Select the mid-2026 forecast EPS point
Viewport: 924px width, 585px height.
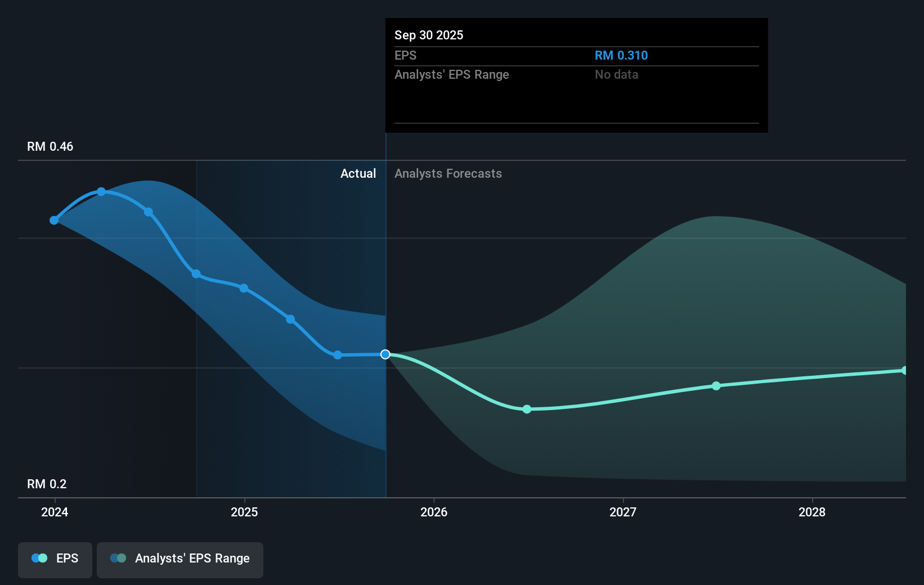[527, 409]
